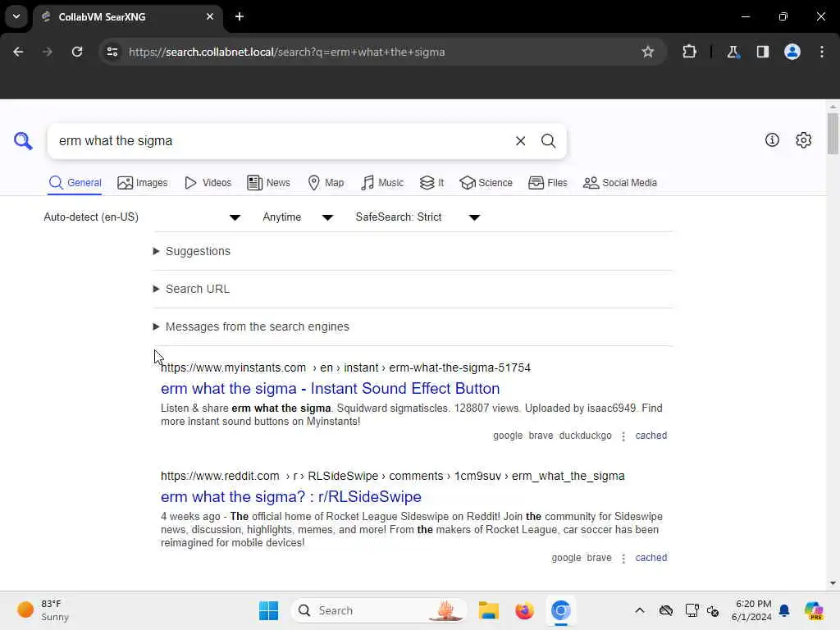Switch to the Social Media tab
The width and height of the screenshot is (840, 630).
tap(620, 183)
